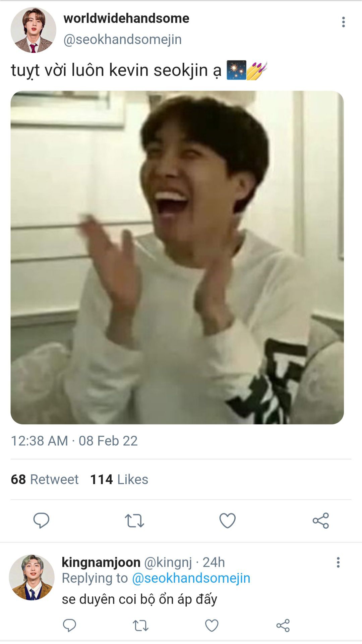Viewport: 362px width, 644px height.
Task: Retweet kingnamjoon's reply
Action: (x=140, y=626)
